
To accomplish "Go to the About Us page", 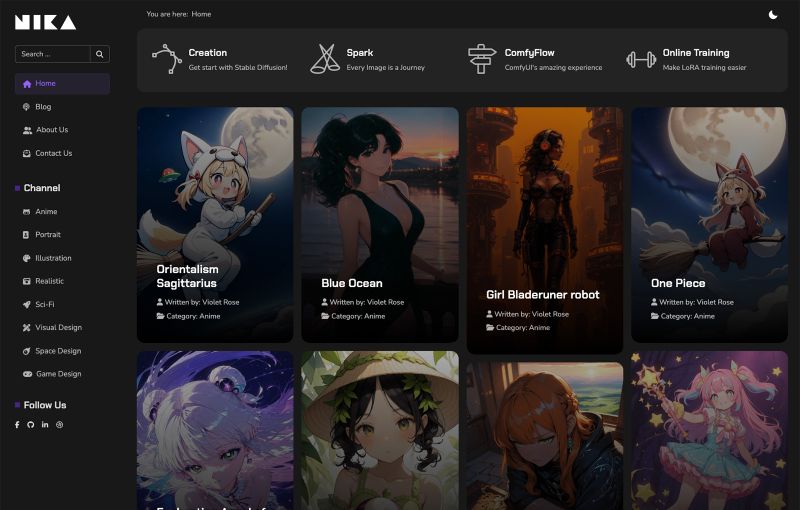I will 51,130.
